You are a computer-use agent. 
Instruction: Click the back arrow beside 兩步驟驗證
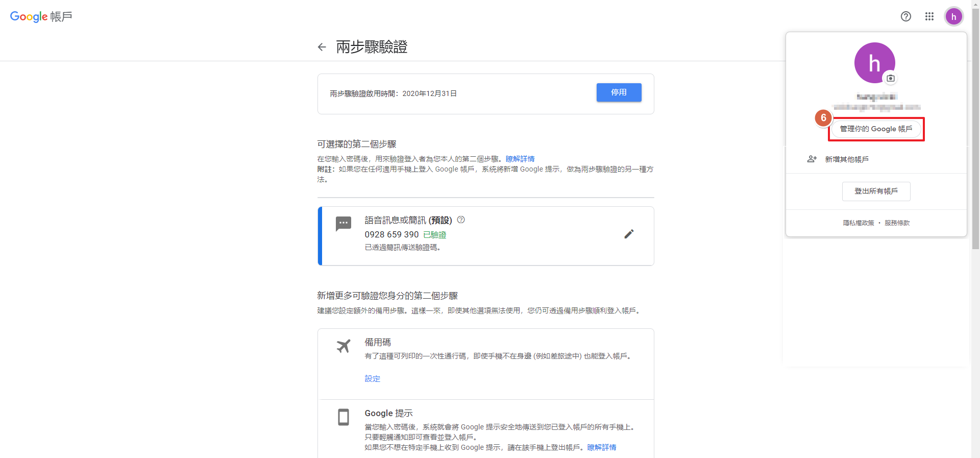pyautogui.click(x=322, y=47)
